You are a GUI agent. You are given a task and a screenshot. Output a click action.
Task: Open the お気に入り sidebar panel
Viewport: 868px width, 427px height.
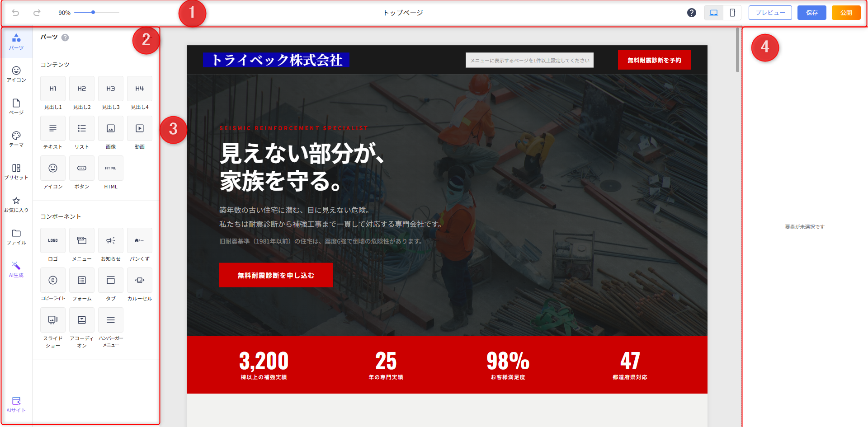pyautogui.click(x=16, y=204)
